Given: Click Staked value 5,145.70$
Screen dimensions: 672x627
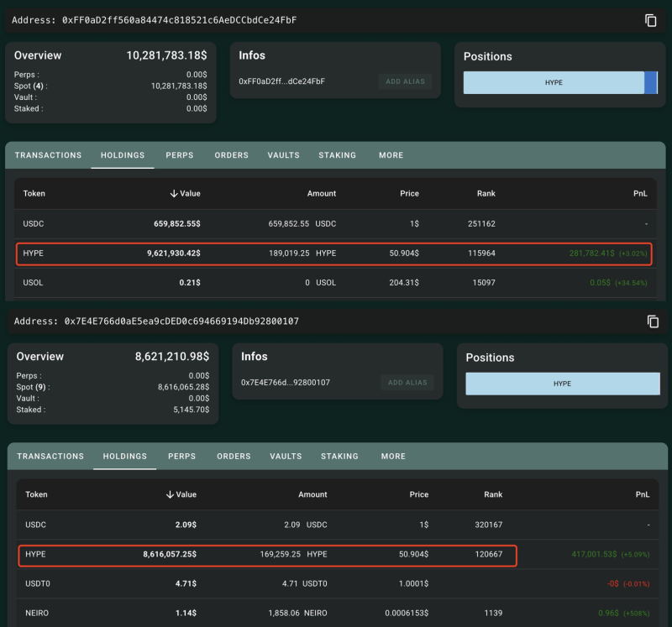Looking at the screenshot, I should (192, 410).
